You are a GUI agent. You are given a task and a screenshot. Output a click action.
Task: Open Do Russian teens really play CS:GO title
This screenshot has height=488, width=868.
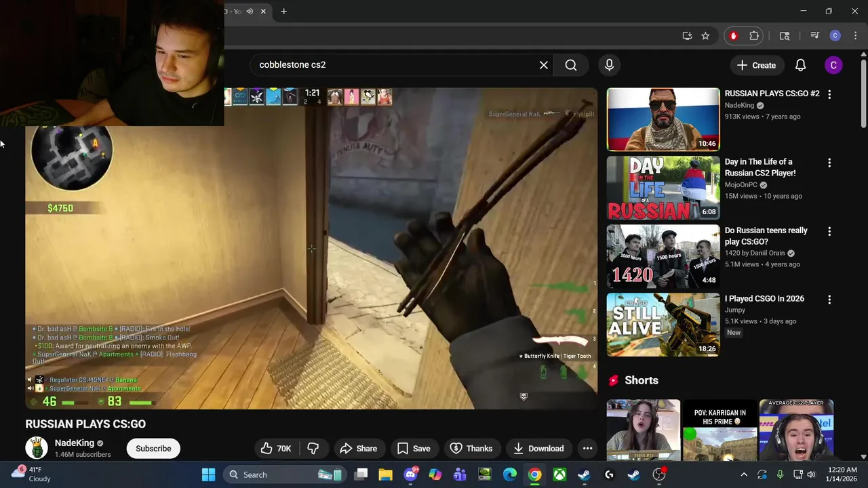(766, 236)
